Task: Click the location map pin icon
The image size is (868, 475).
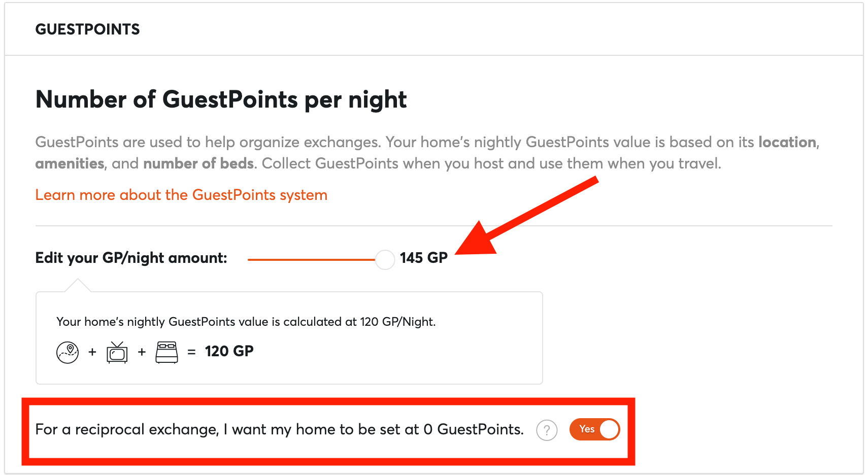Action: coord(68,352)
